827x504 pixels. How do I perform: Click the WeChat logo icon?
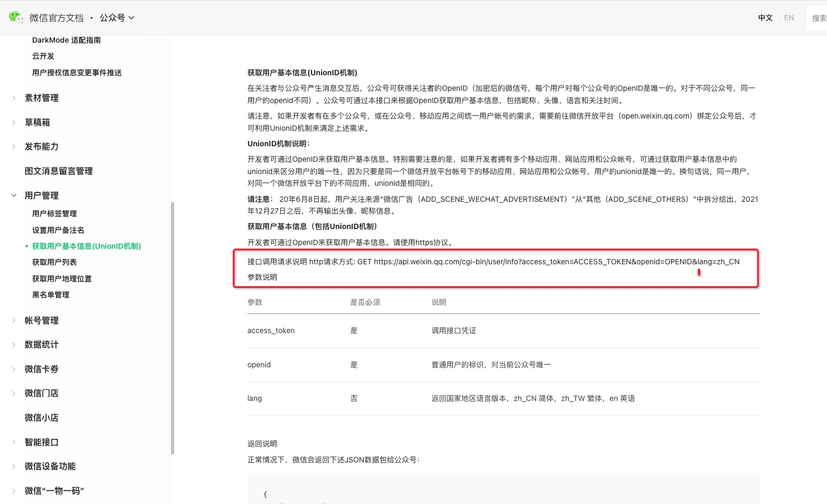[x=17, y=17]
